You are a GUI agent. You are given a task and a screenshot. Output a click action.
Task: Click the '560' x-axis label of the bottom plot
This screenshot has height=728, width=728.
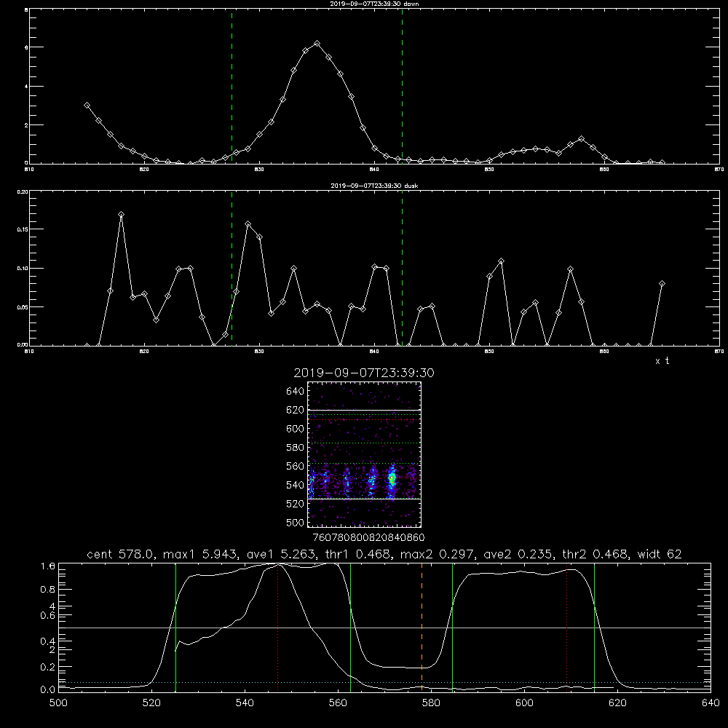[x=338, y=703]
